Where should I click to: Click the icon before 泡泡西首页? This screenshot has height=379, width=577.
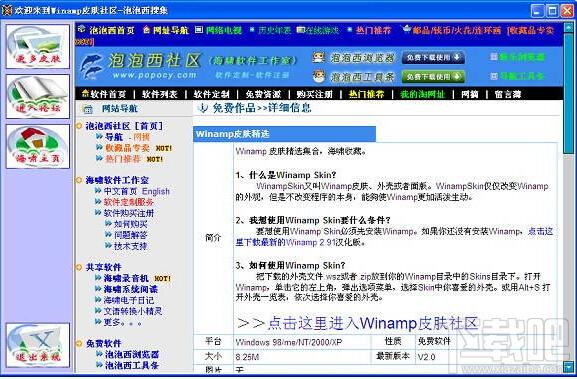[x=82, y=29]
